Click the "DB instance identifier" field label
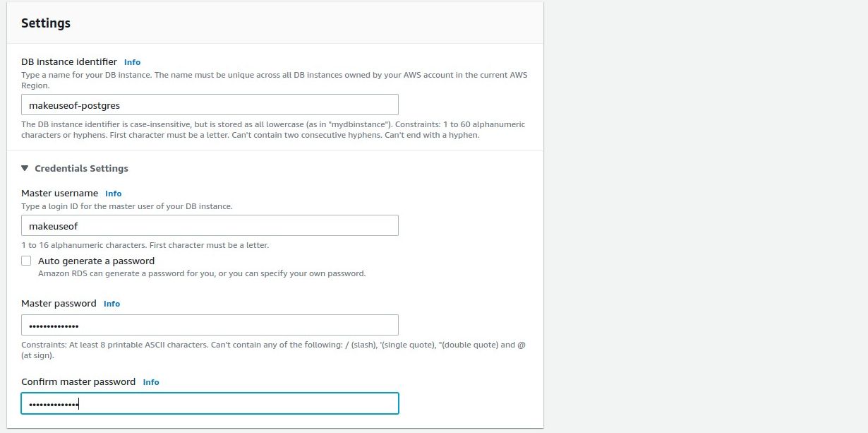 (69, 62)
